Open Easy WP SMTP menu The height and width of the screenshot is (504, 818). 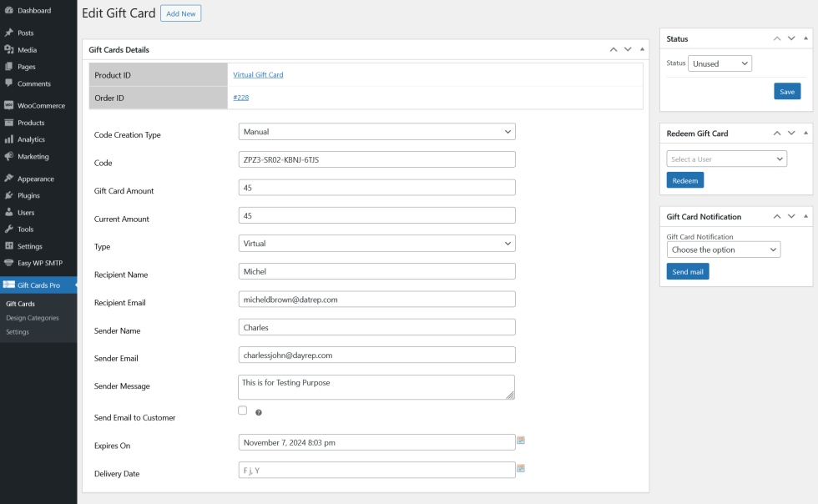pos(39,263)
